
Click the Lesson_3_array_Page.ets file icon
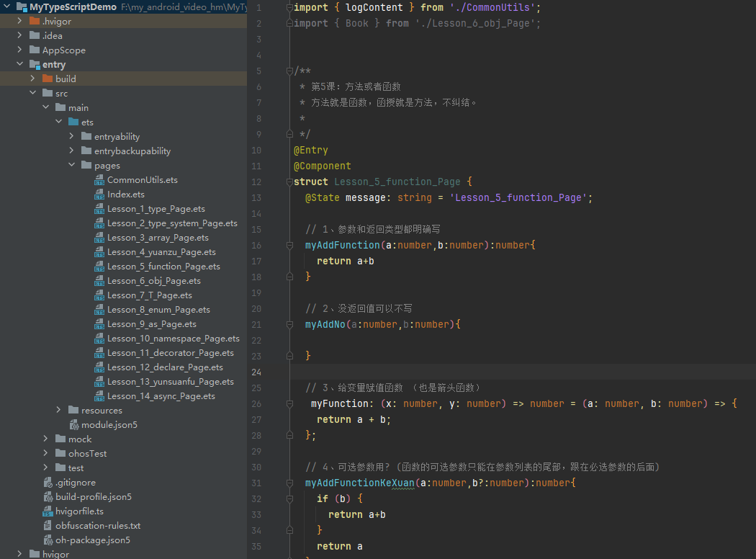99,238
